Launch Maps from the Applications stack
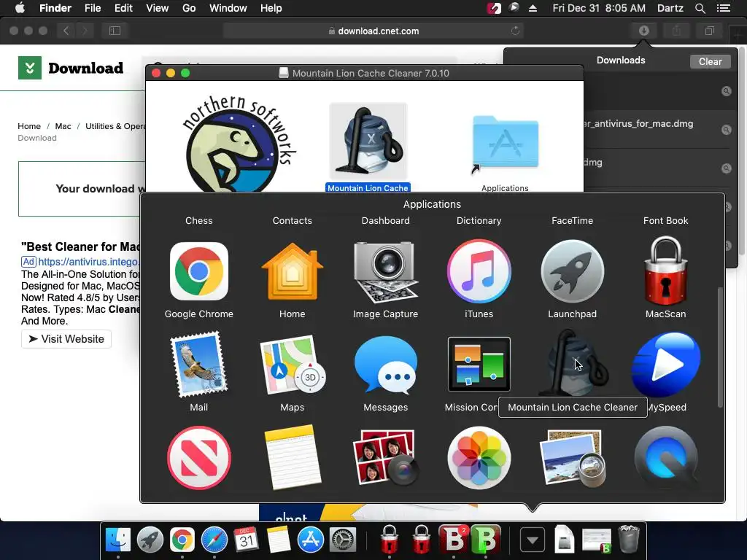Image resolution: width=747 pixels, height=560 pixels. pyautogui.click(x=292, y=365)
